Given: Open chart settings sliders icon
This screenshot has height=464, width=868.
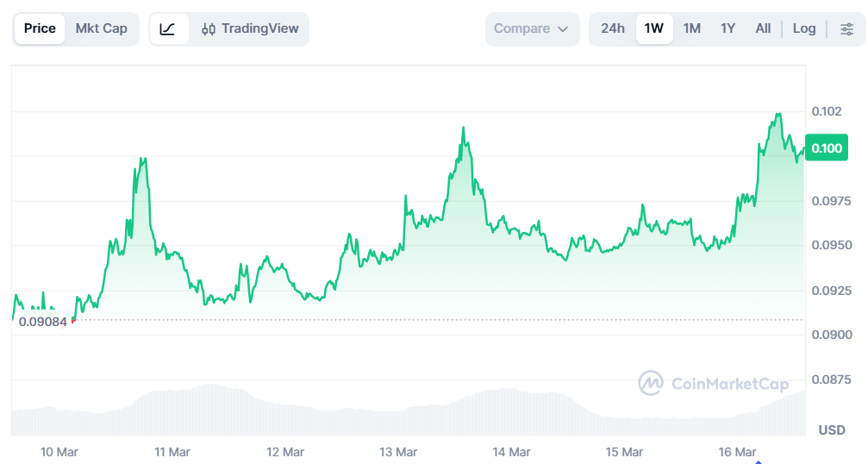Looking at the screenshot, I should point(846,28).
